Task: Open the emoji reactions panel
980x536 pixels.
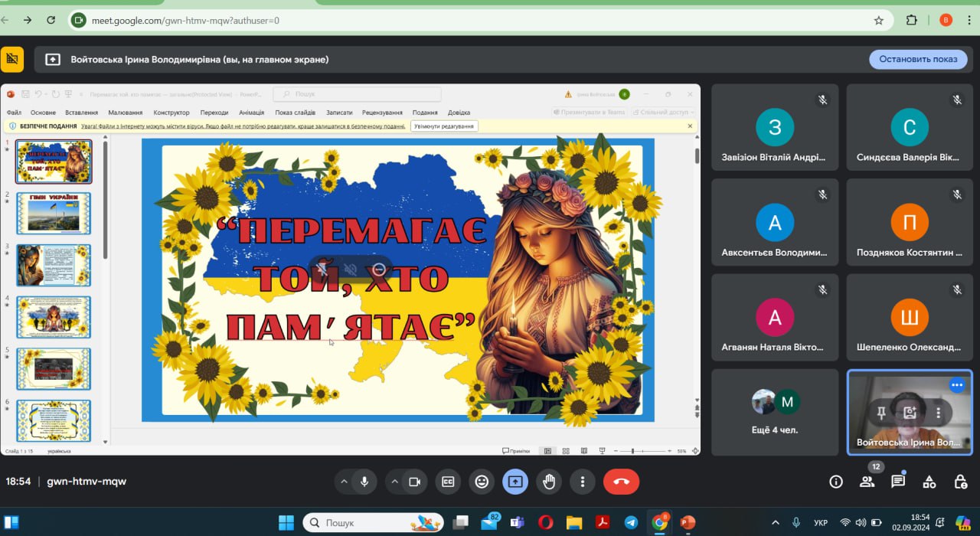Action: [482, 482]
